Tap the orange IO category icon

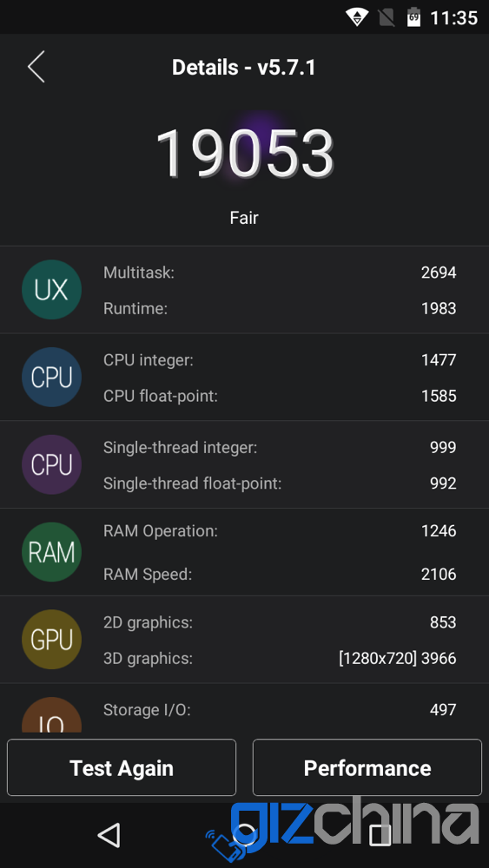[x=51, y=715]
